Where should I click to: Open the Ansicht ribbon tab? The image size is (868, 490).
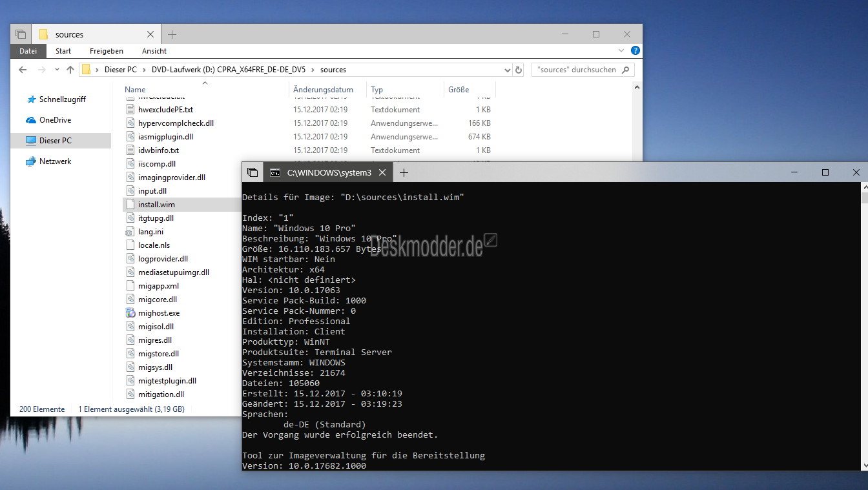154,51
